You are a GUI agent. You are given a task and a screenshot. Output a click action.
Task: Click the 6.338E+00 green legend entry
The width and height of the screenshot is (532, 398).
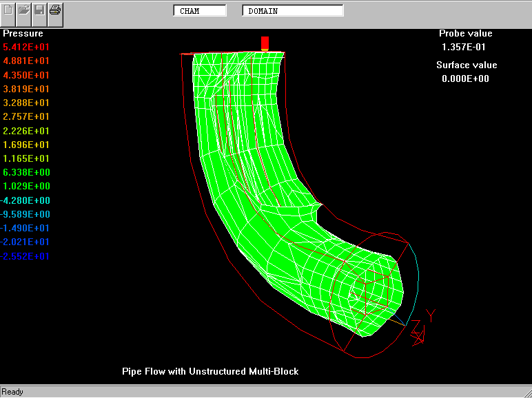[x=26, y=172]
